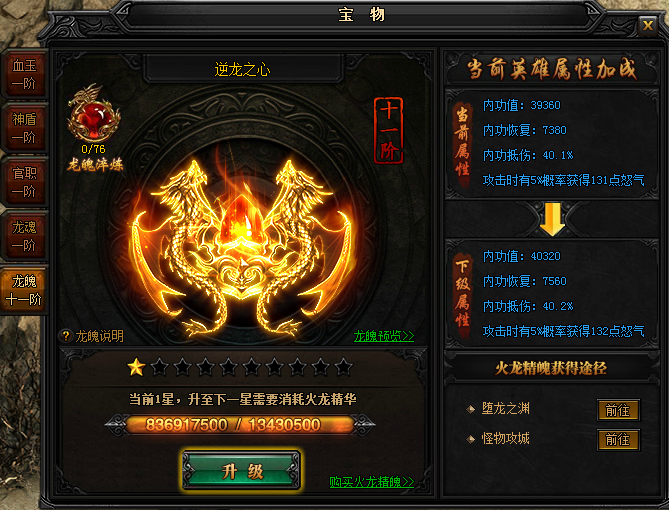Click the yellow down arrow between attributes
669x510 pixels.
(552, 219)
